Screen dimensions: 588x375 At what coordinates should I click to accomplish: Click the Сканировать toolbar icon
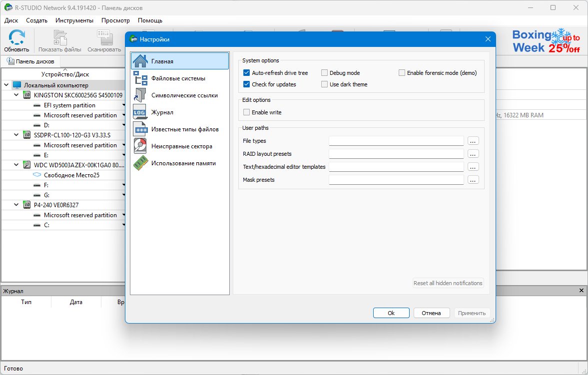coord(104,37)
